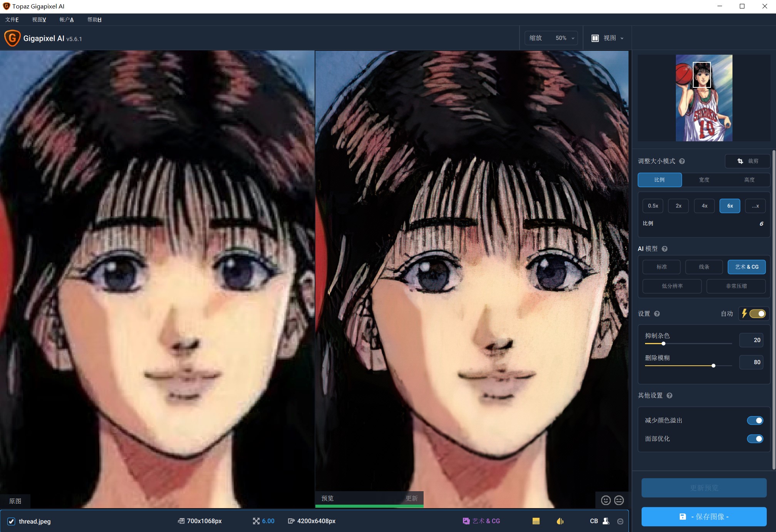
Task: Click the 原图 label on the original image
Action: tap(15, 501)
